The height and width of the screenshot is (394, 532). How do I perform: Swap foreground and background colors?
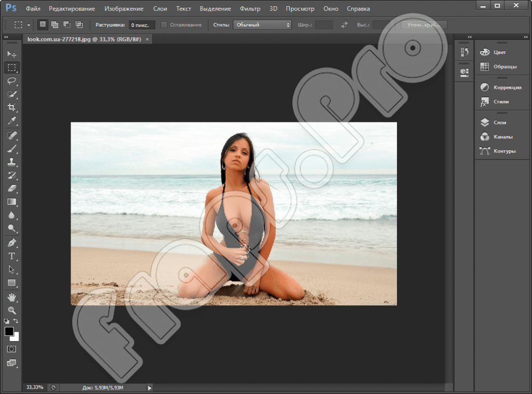[x=16, y=320]
